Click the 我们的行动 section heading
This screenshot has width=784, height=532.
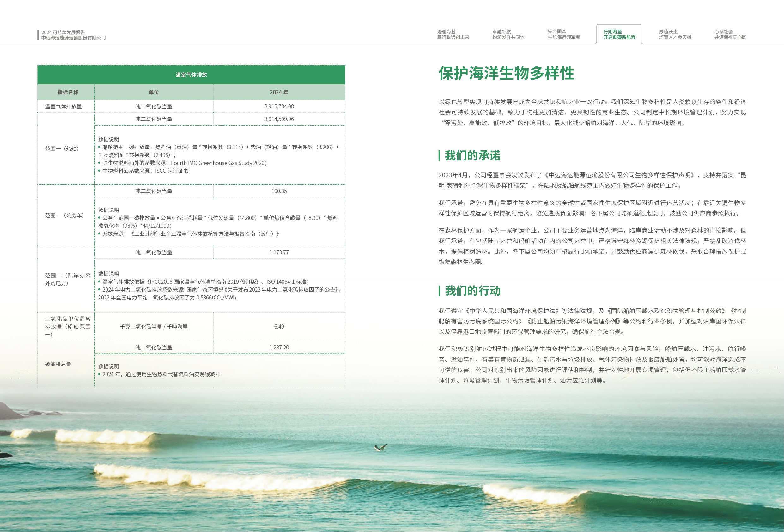pos(472,290)
